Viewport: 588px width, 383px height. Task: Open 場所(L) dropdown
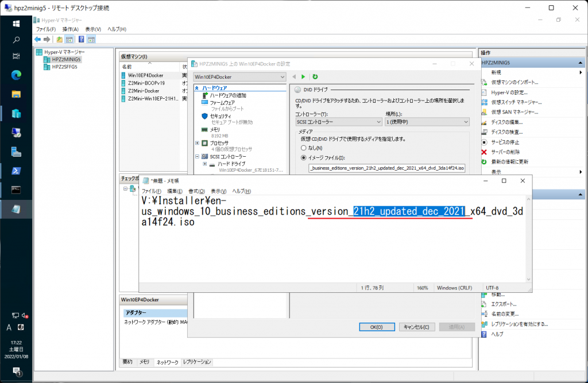point(427,122)
